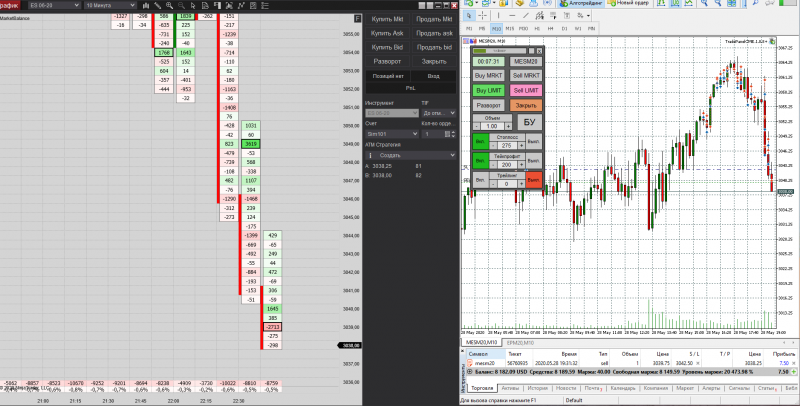
Task: Increase volume (Объем) with plus button
Action: coord(508,126)
